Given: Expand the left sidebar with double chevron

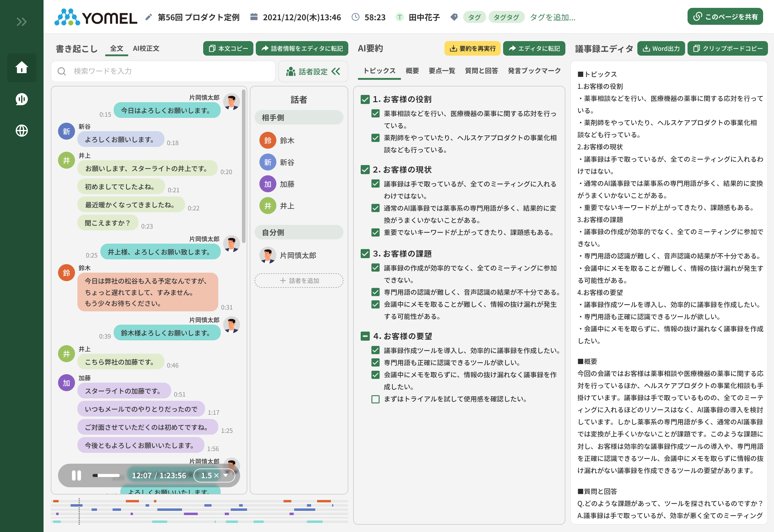Looking at the screenshot, I should tap(22, 22).
